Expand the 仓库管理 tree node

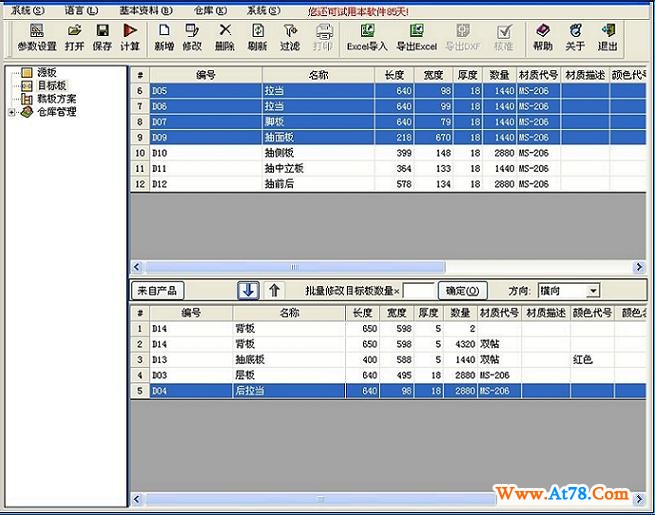12,112
